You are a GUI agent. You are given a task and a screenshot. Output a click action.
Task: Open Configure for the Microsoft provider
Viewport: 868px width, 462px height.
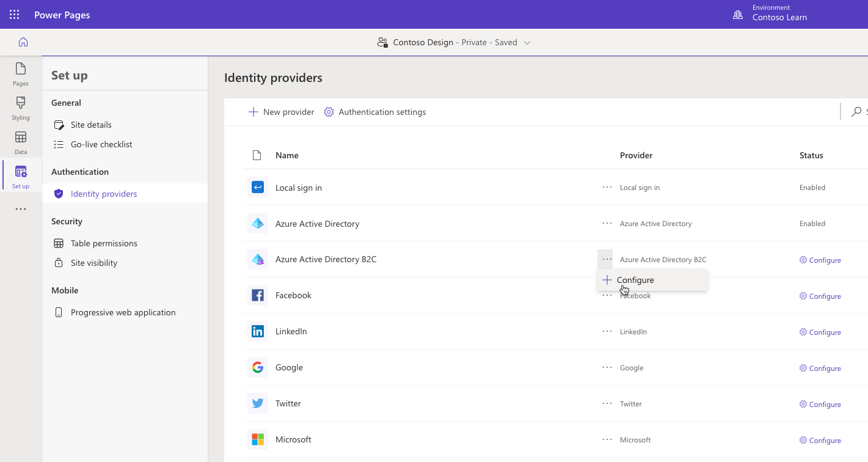point(820,440)
